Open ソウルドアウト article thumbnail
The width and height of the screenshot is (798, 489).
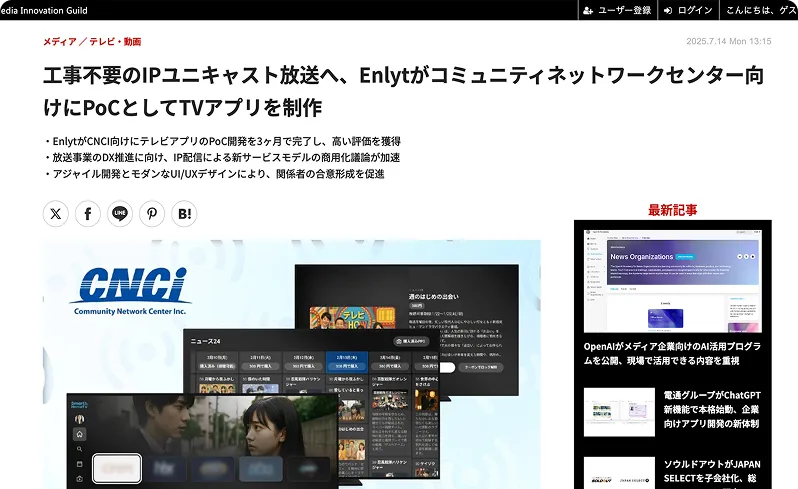pyautogui.click(x=619, y=473)
